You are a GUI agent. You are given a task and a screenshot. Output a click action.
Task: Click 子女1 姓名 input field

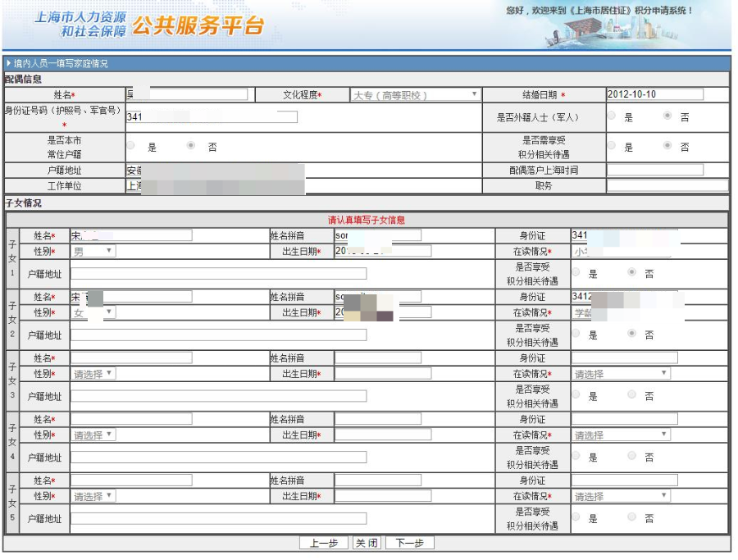131,235
